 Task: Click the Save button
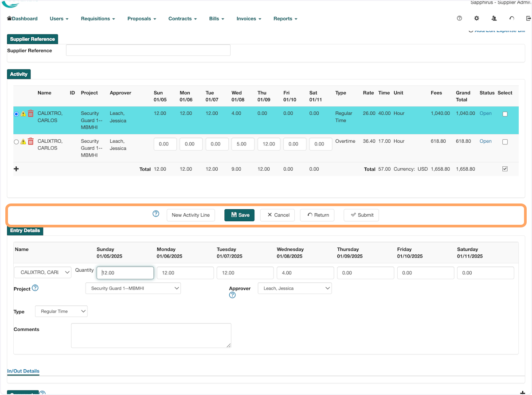239,215
